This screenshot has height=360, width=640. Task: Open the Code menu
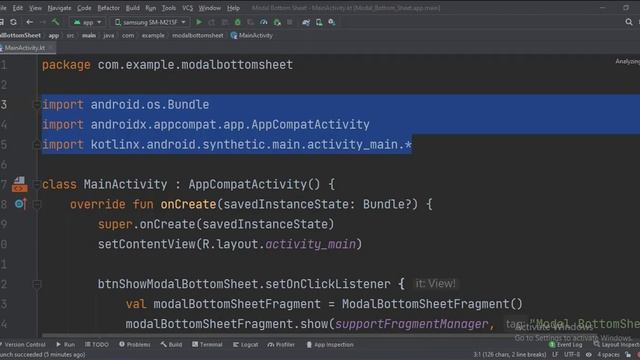coord(84,8)
